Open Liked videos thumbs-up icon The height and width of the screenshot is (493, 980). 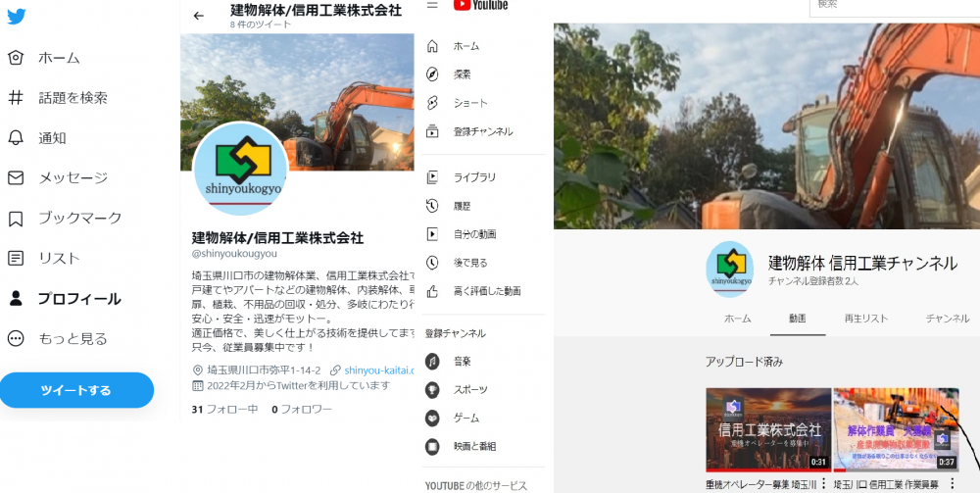click(432, 290)
